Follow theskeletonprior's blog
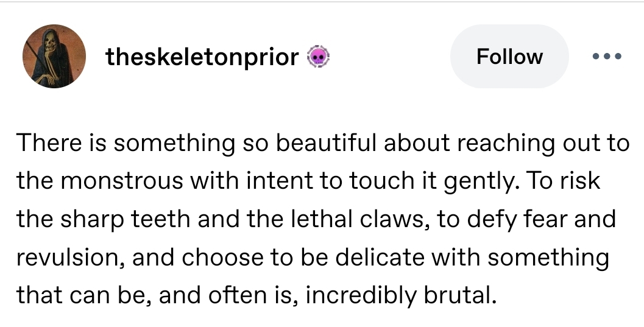 click(509, 57)
